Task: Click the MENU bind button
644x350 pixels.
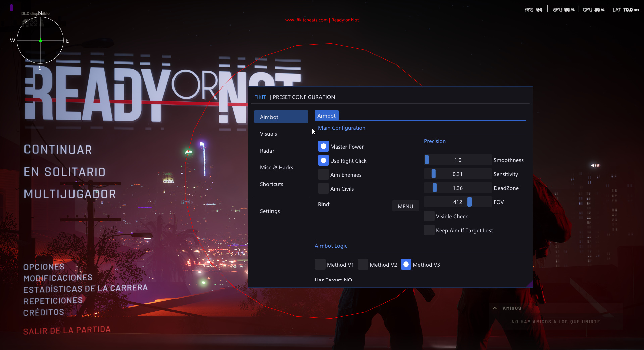Action: click(405, 206)
